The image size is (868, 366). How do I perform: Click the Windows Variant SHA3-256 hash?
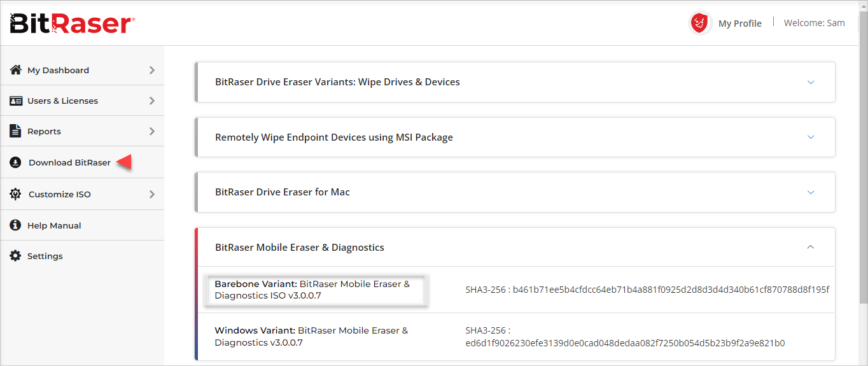[625, 336]
